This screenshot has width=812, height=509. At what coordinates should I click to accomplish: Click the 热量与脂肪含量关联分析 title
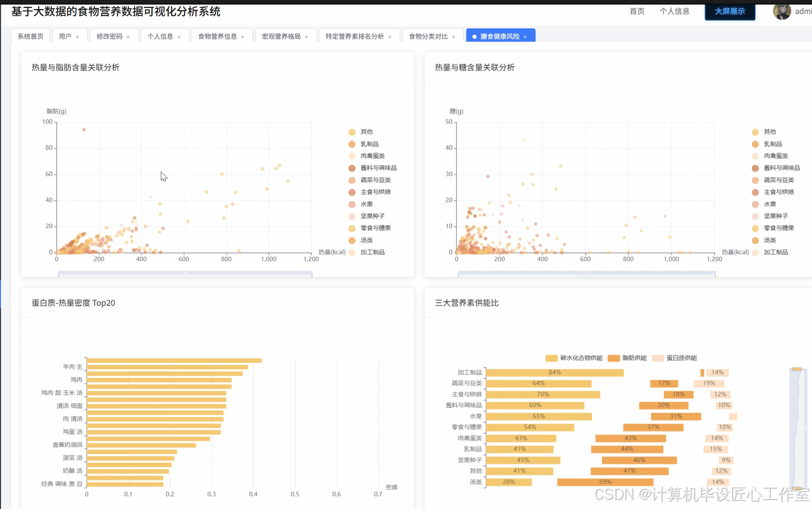pos(76,67)
